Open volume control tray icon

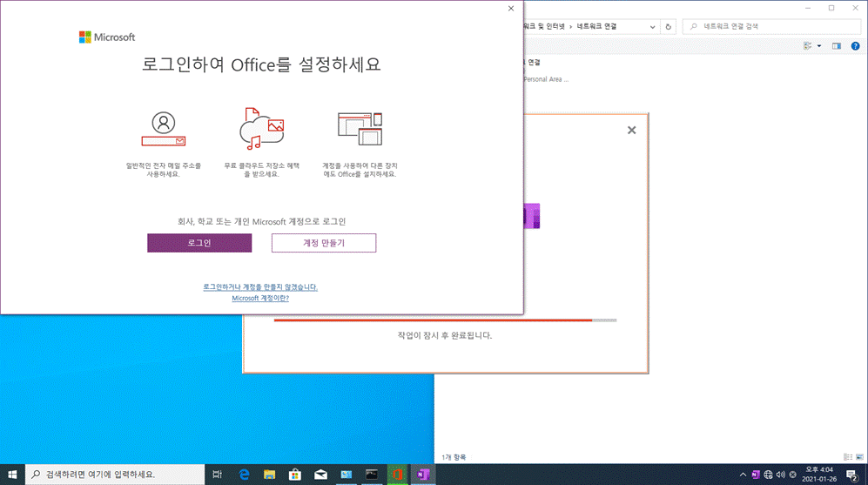pos(781,475)
